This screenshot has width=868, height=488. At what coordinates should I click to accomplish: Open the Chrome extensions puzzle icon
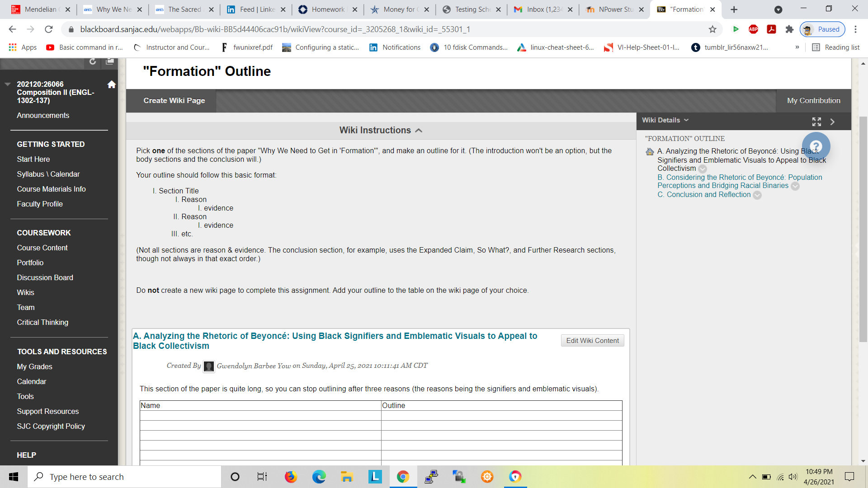click(x=789, y=29)
